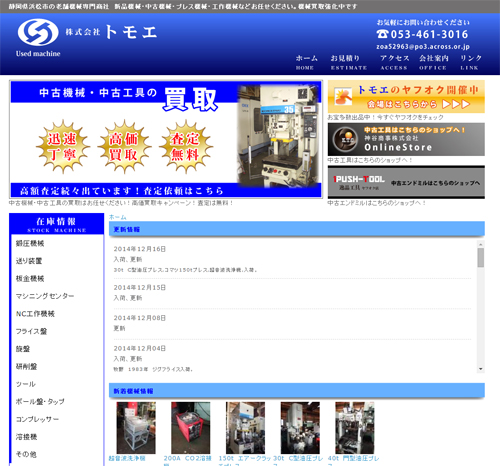500x466 pixels.
Task: Open 会社案内 OFFICE page
Action: coord(433,62)
